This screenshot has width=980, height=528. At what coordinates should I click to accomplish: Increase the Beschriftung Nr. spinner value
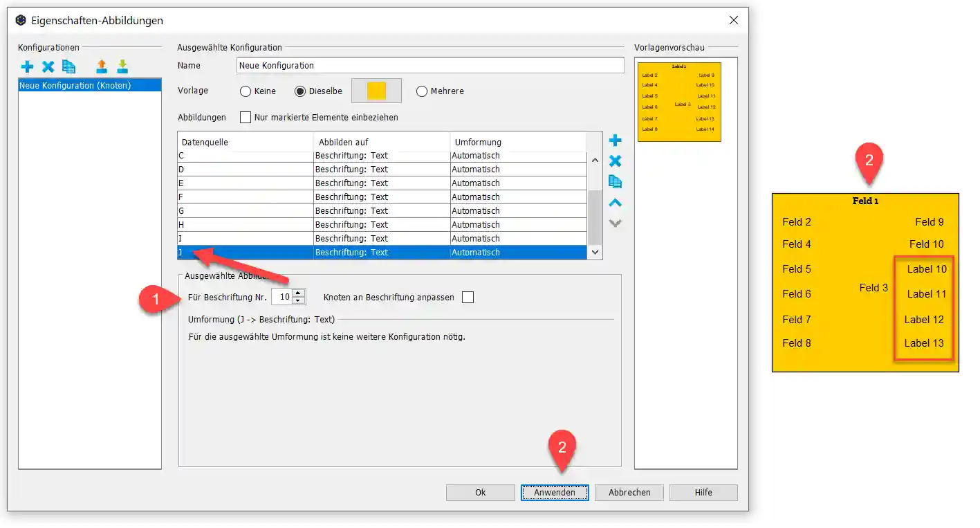pyautogui.click(x=299, y=293)
